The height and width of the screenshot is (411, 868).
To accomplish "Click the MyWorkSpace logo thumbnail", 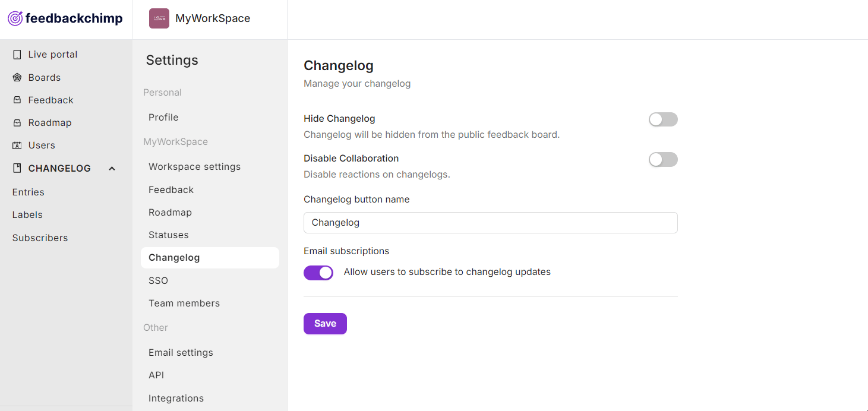I will tap(159, 18).
